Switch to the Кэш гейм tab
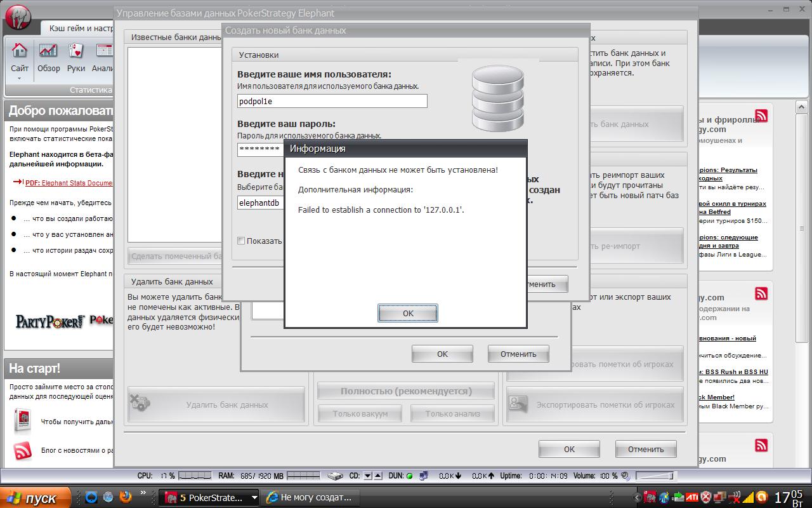812x508 pixels. 77,29
